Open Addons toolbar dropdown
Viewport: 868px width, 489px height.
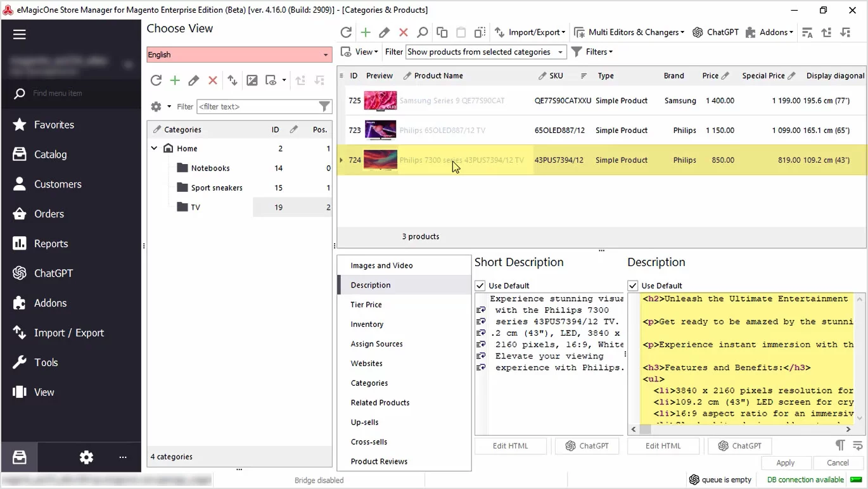coord(769,32)
